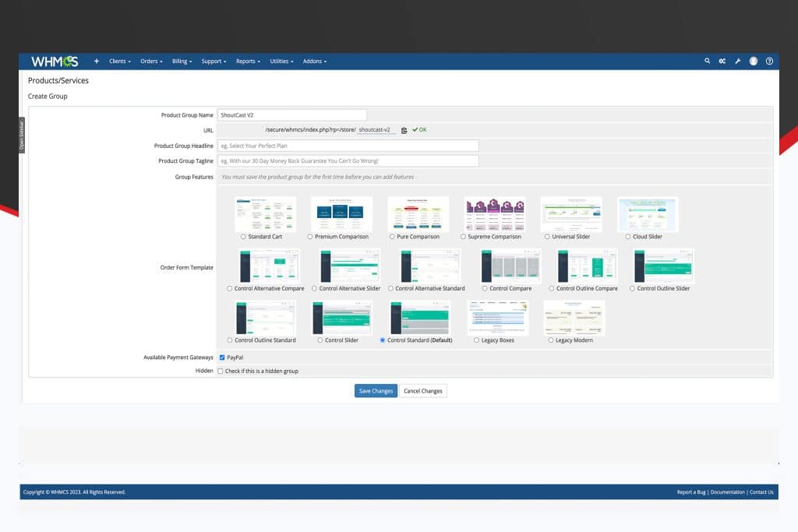Click the Product Group Headline field
798x532 pixels.
(348, 146)
